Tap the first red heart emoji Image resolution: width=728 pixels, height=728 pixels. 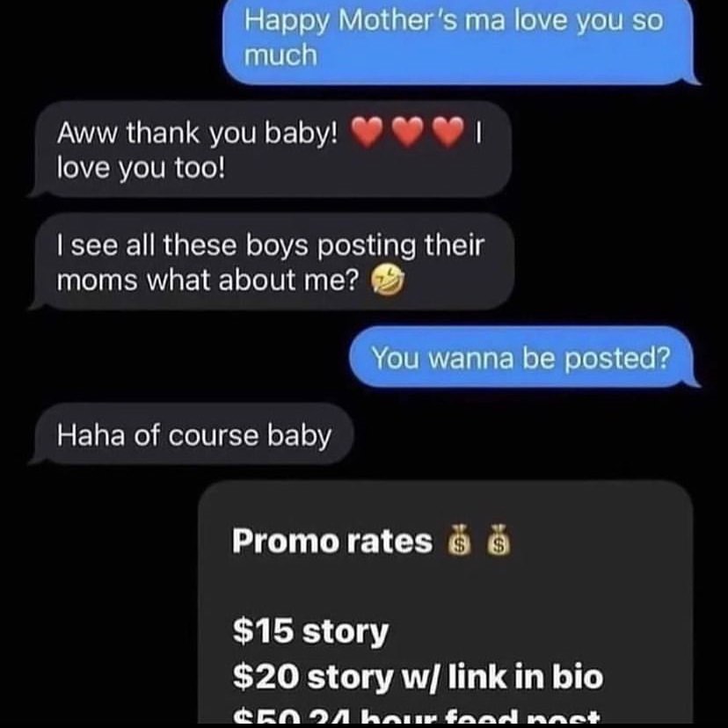click(x=367, y=132)
